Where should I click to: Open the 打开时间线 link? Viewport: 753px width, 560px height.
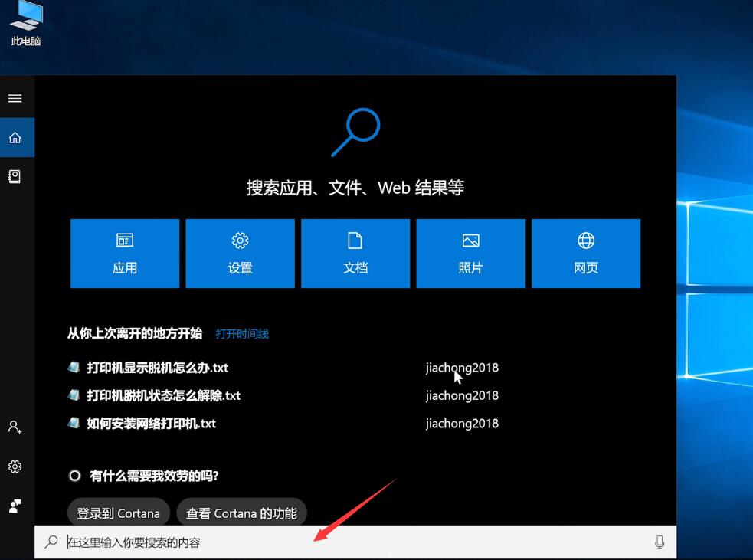coord(242,334)
